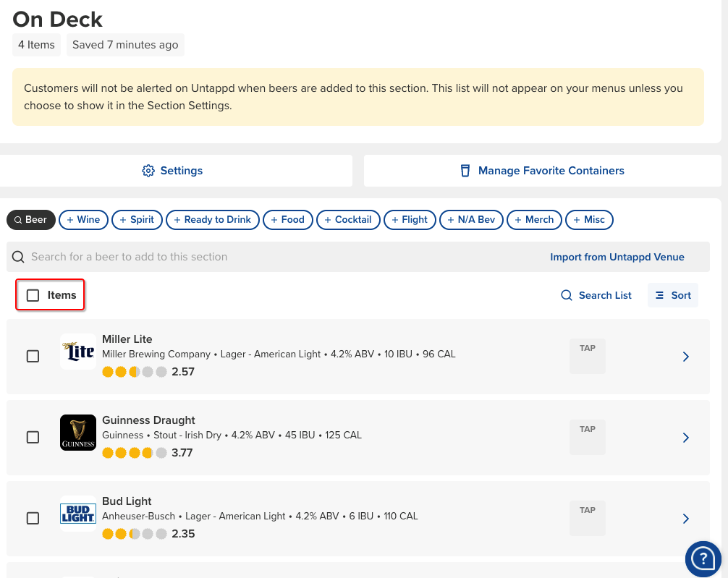The image size is (728, 578).
Task: Open the Sort dropdown
Action: (x=673, y=295)
